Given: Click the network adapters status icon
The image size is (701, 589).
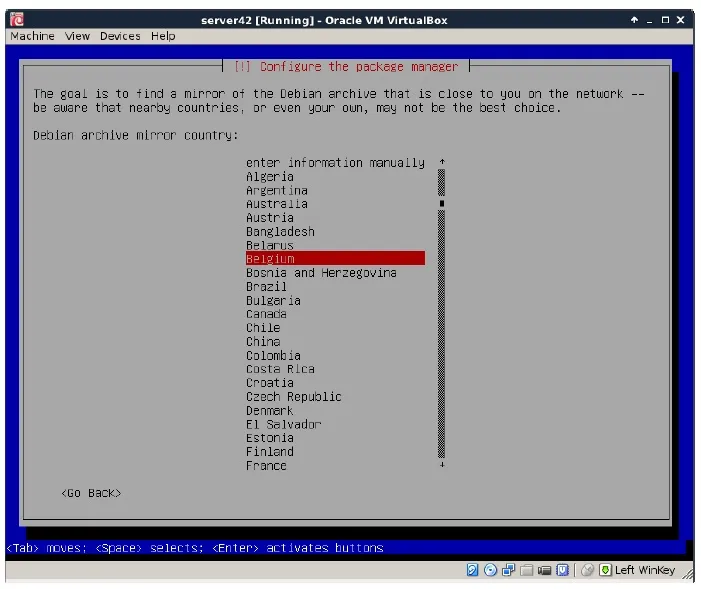Looking at the screenshot, I should pos(508,570).
